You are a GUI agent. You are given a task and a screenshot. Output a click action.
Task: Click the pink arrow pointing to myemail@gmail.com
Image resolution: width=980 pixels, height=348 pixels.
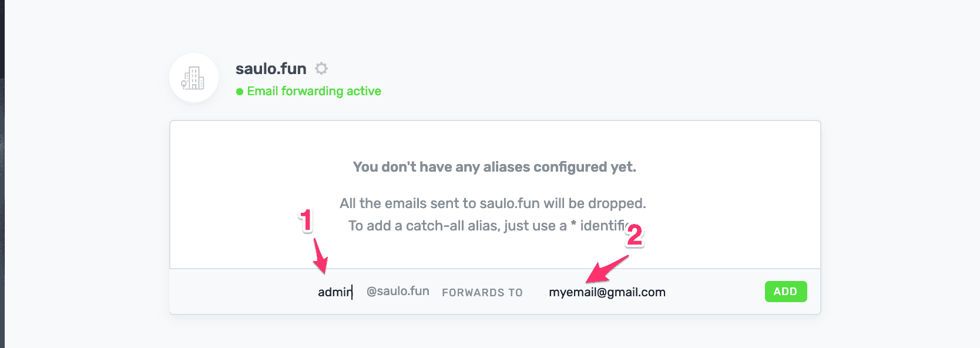click(607, 269)
